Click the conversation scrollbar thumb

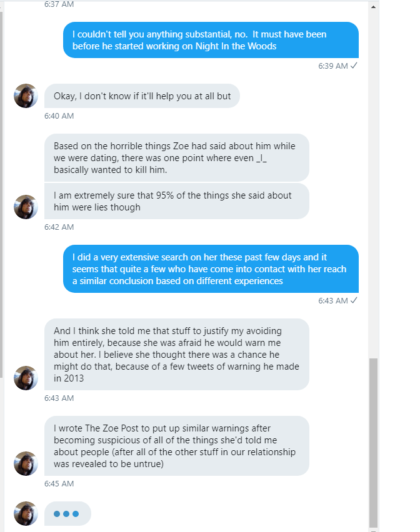(x=374, y=443)
